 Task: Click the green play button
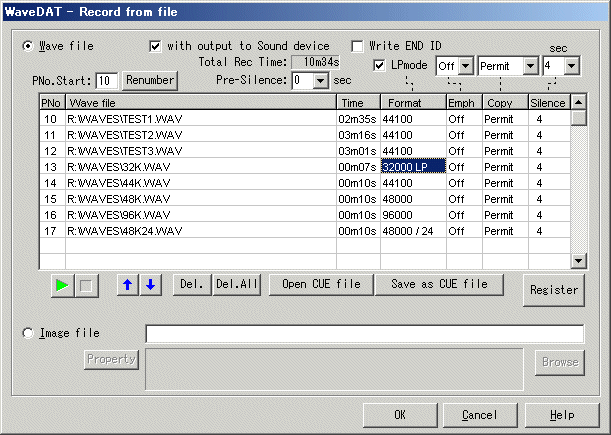tap(62, 285)
